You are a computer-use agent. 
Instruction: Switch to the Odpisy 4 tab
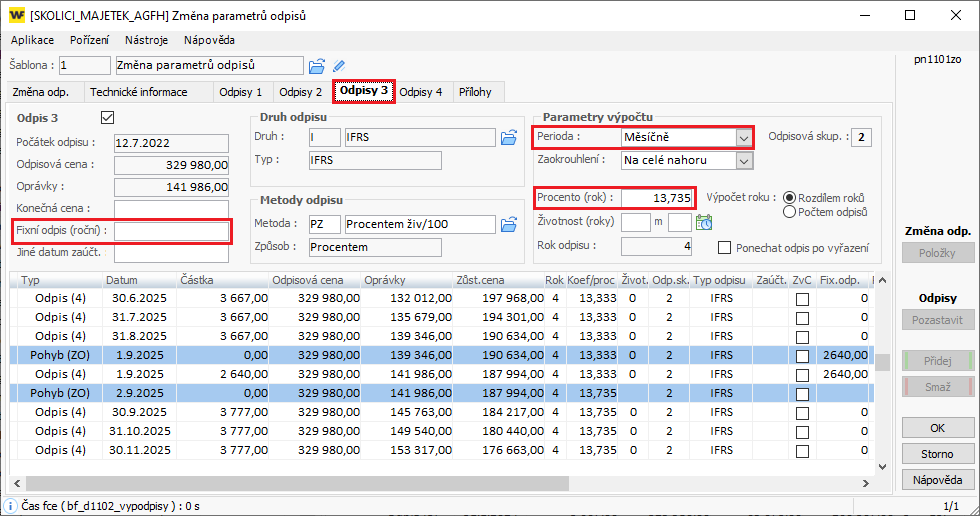[420, 92]
